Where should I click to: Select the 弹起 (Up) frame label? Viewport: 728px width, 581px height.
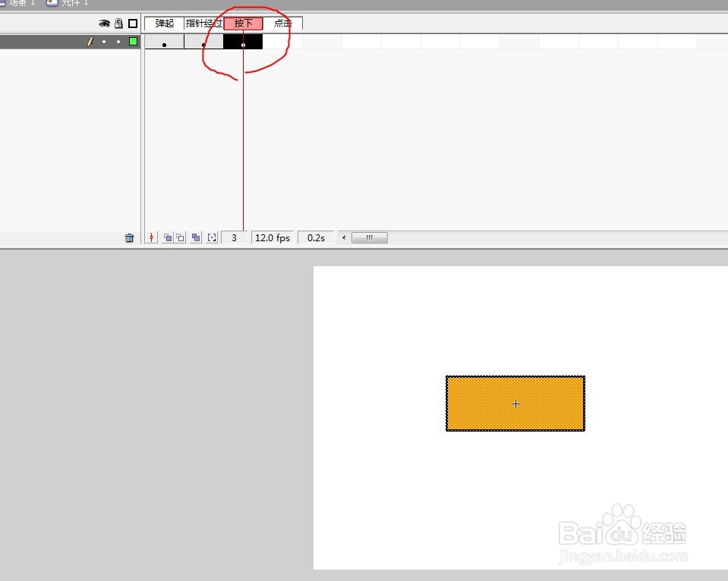165,24
